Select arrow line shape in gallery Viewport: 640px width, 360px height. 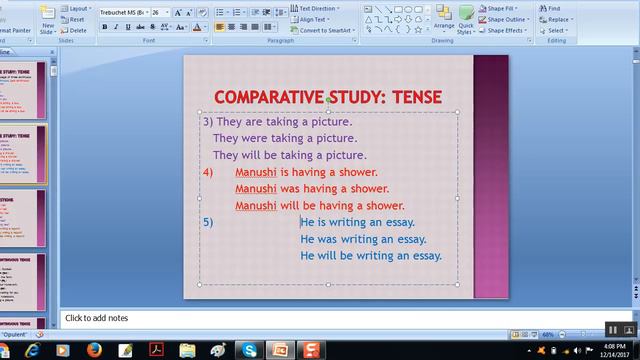[x=388, y=9]
